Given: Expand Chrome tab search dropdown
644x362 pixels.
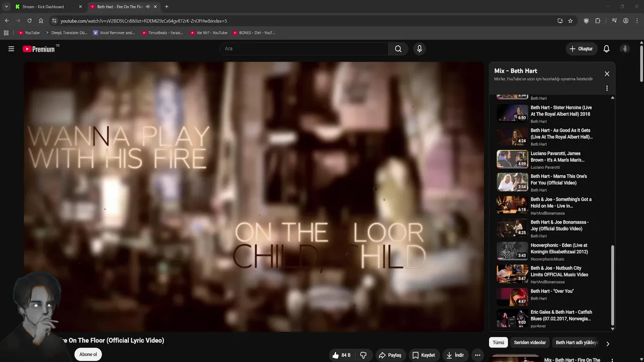Looking at the screenshot, I should tap(6, 7).
